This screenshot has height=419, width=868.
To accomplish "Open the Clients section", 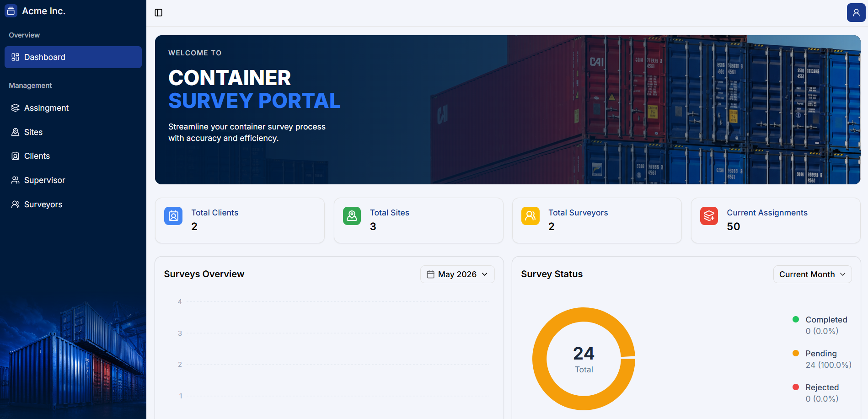I will tap(73, 156).
